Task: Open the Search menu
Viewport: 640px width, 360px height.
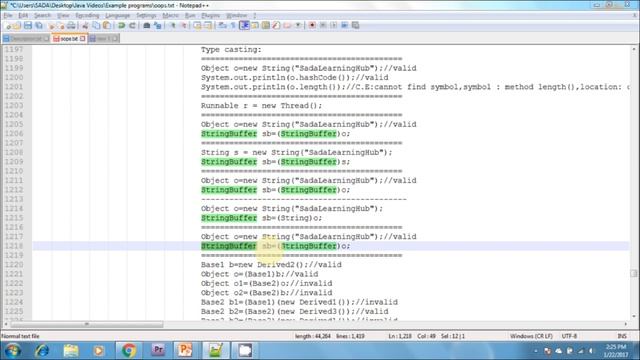Action: click(42, 16)
